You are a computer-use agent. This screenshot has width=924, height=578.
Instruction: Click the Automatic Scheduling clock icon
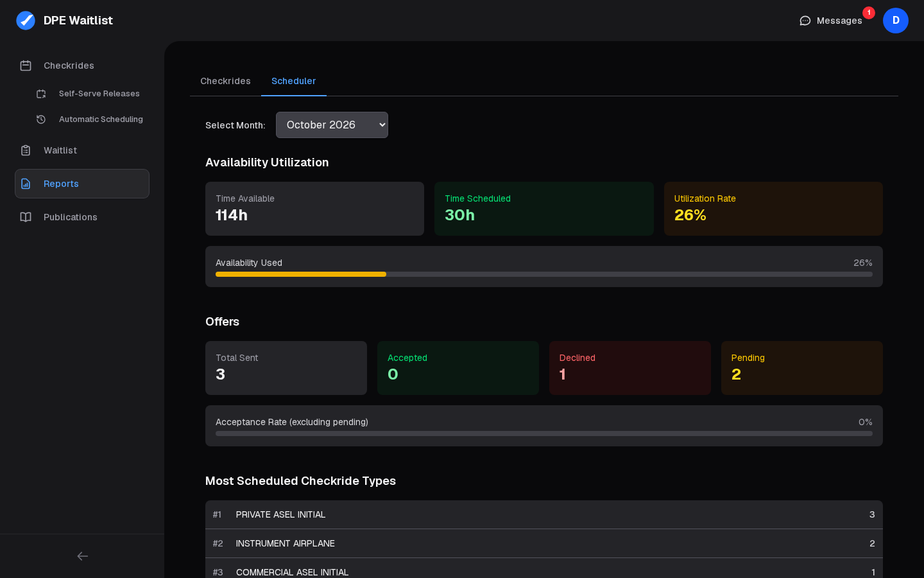tap(41, 119)
